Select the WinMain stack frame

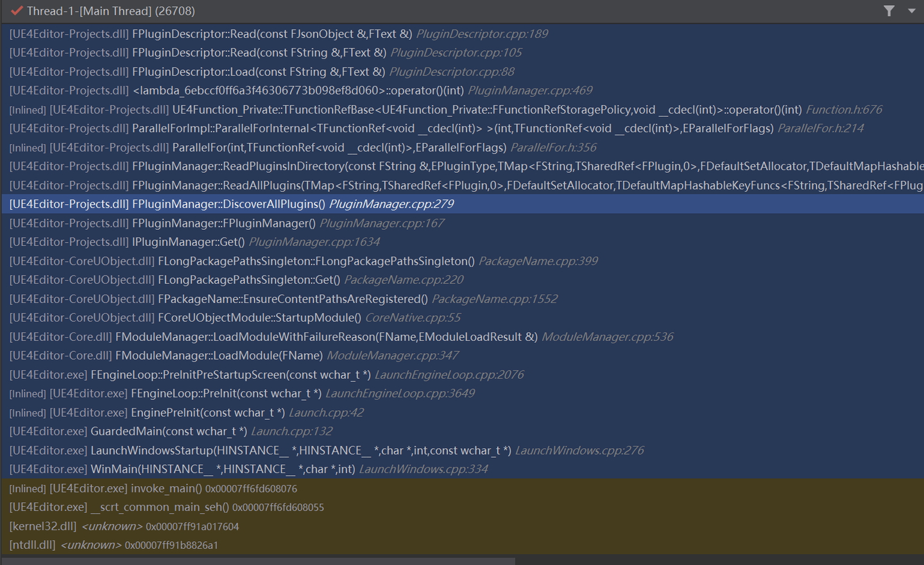(x=193, y=469)
